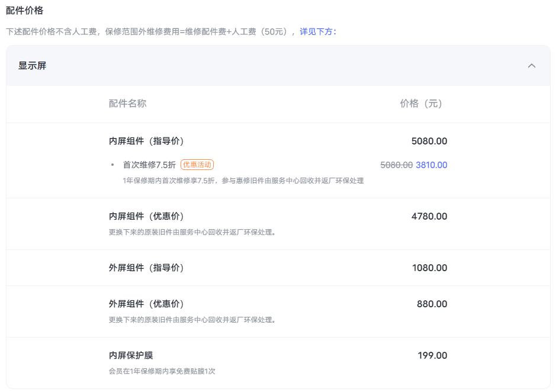
Task: Click the struck-through original price 5080.00
Action: tap(396, 165)
